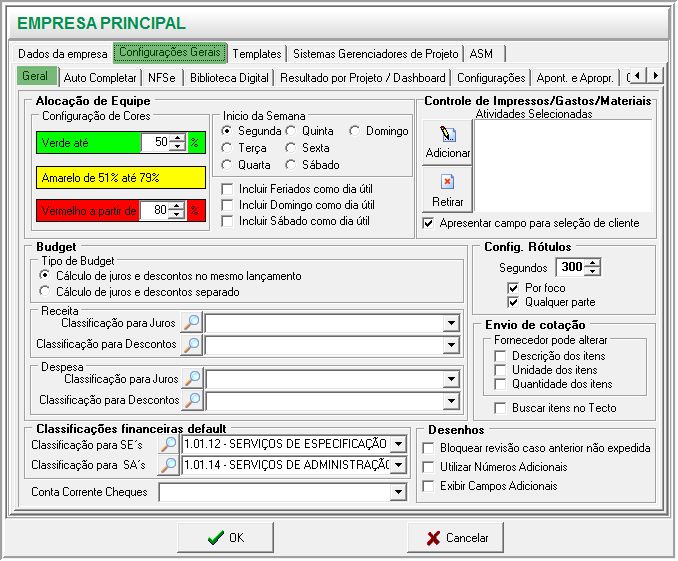The width and height of the screenshot is (678, 561).
Task: Switch to Templates tab
Action: (x=257, y=54)
